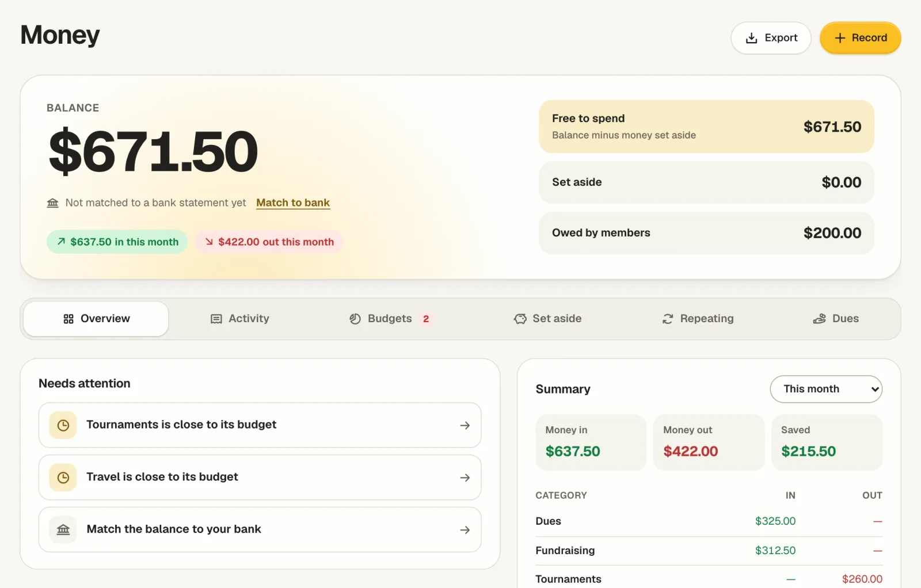This screenshot has height=588, width=921.
Task: Click the arrow on Tournaments budget alert
Action: [465, 425]
